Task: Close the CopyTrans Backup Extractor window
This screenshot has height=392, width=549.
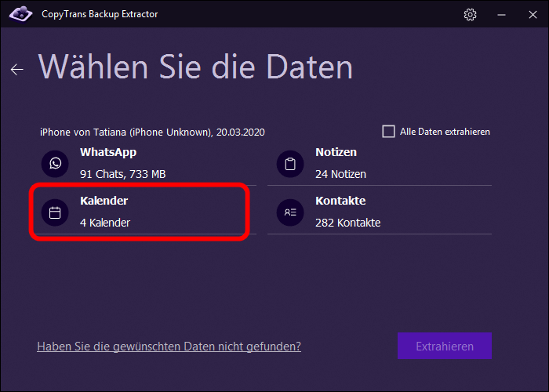Action: (x=533, y=15)
